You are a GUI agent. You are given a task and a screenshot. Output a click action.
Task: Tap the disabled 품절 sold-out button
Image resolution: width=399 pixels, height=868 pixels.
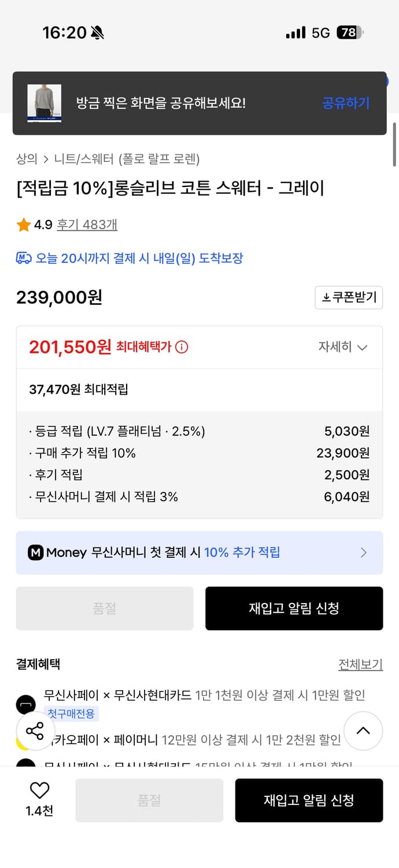[104, 608]
